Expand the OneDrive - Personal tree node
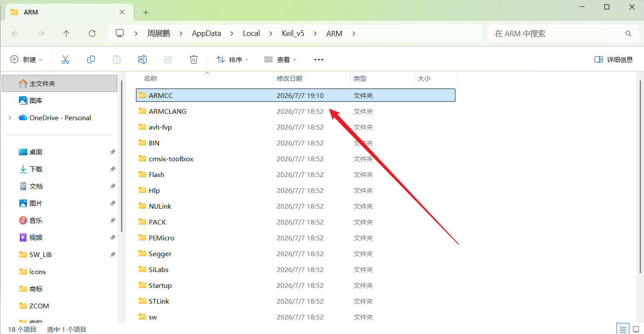 [x=10, y=118]
